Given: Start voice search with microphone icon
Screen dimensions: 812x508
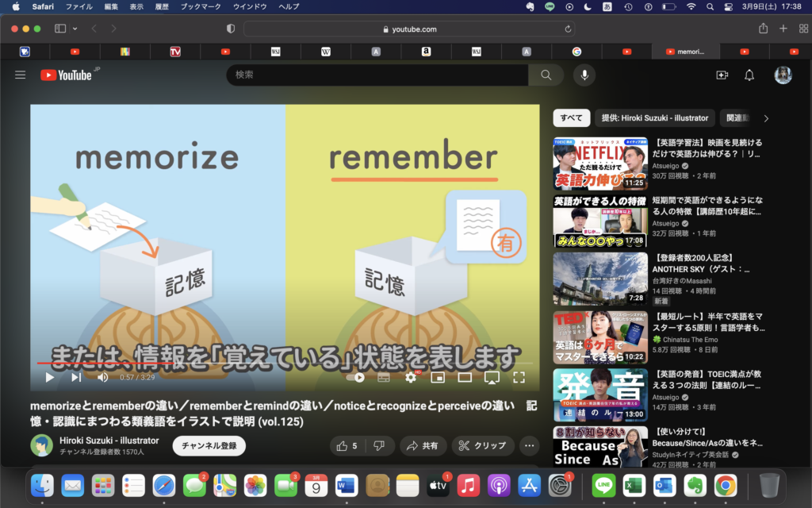Looking at the screenshot, I should coord(584,75).
